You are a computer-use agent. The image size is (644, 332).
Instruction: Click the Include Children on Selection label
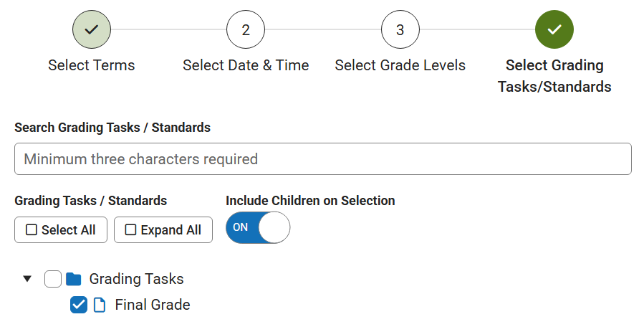pos(310,201)
